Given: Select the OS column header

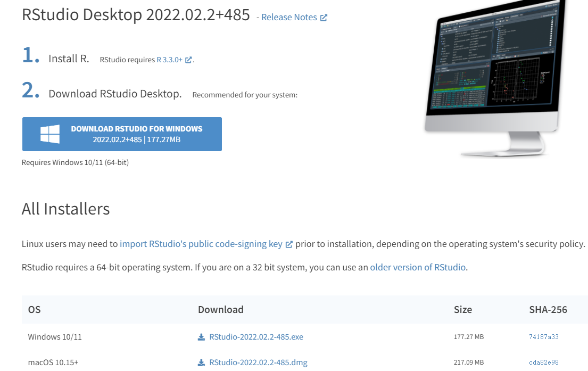Looking at the screenshot, I should (35, 309).
